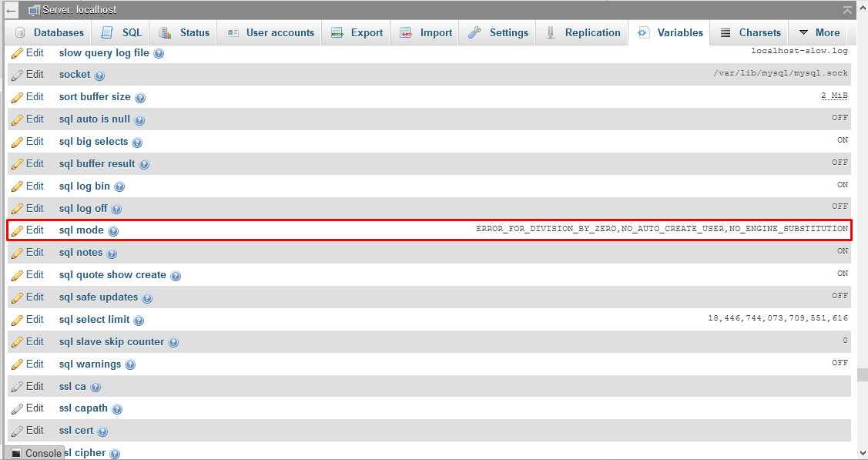Expand the More dropdown menu

tap(819, 32)
